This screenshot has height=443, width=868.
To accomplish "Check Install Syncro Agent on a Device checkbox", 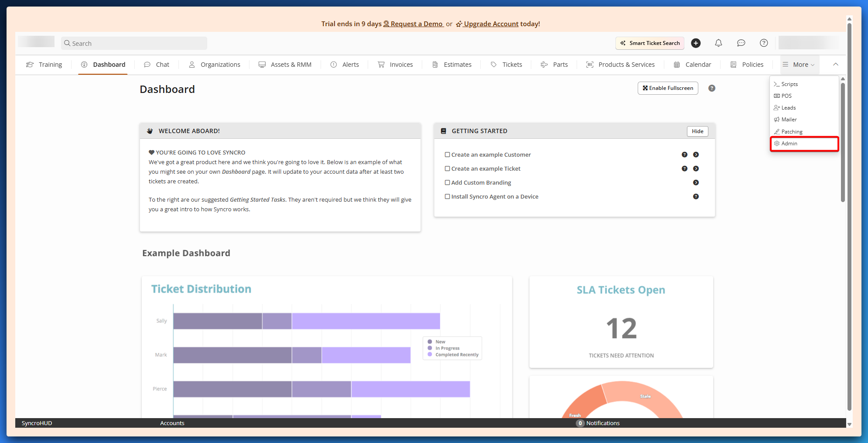I will (x=447, y=196).
